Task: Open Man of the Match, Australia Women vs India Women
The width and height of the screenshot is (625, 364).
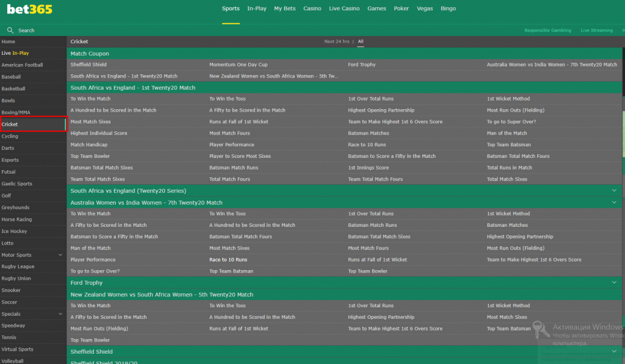Action: coord(90,248)
